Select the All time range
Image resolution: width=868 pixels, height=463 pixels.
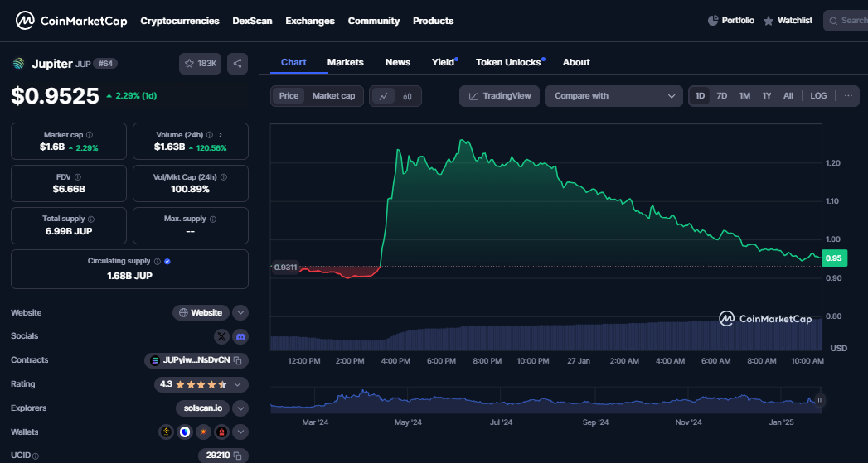(788, 96)
